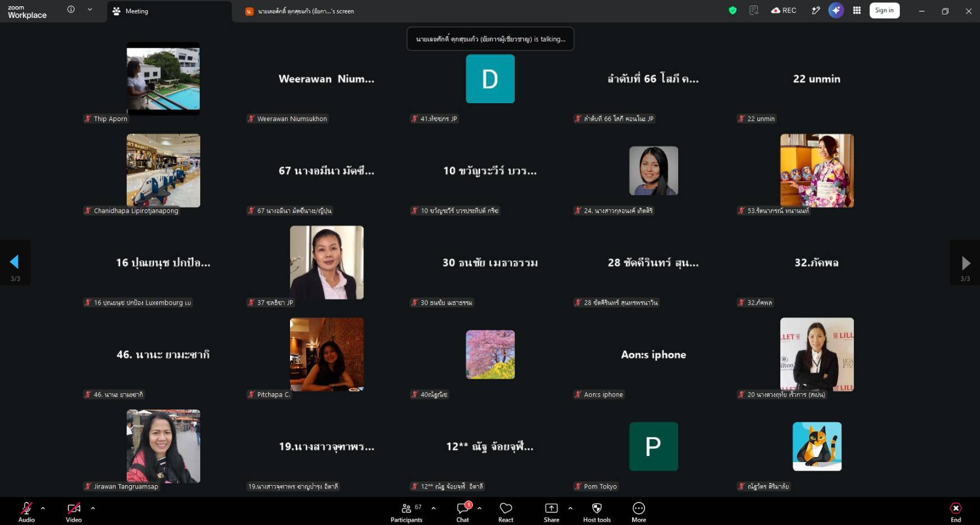Expand video options caret
Screen dimensions: 980x525
pos(93,508)
